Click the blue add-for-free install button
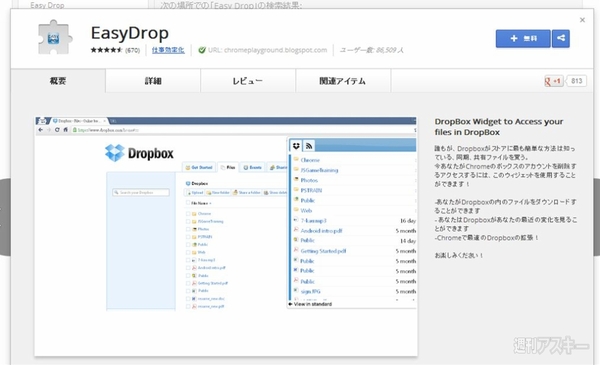 click(523, 39)
